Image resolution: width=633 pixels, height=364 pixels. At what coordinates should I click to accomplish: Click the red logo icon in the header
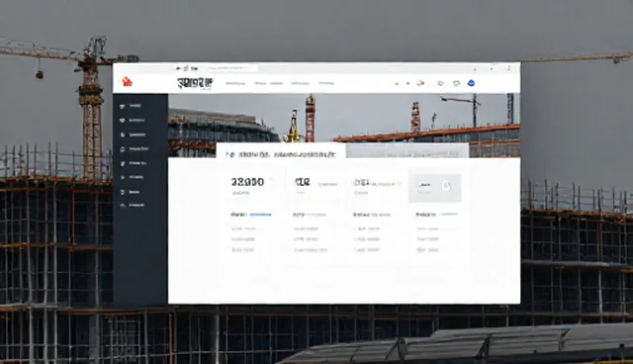(127, 82)
